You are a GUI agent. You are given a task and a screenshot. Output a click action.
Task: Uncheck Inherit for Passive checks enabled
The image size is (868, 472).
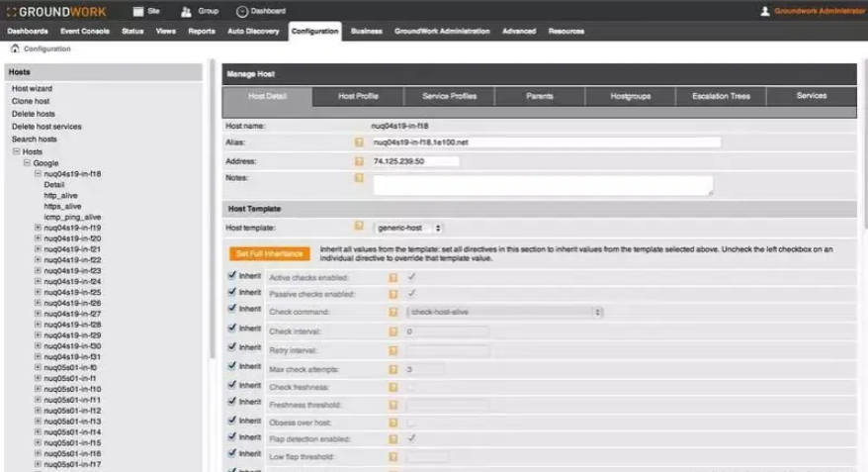[232, 292]
